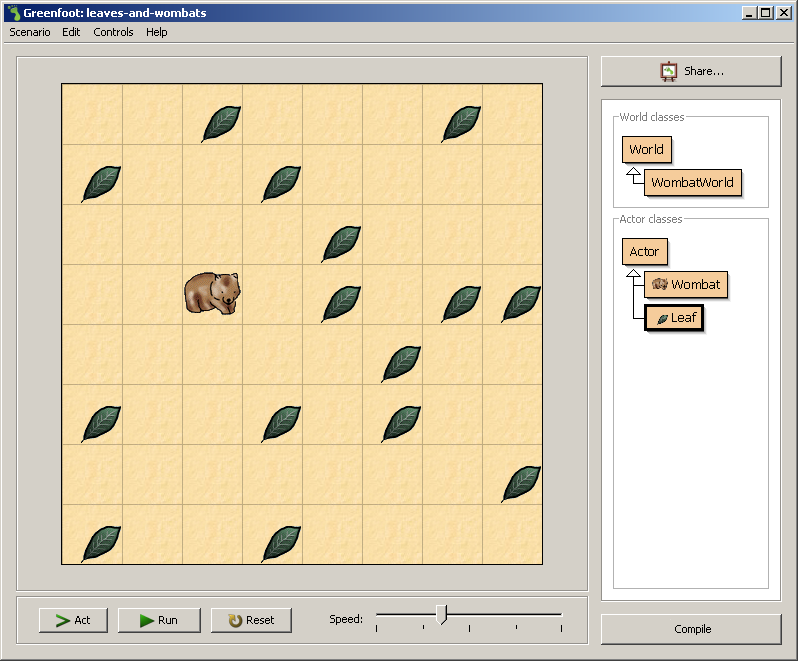
Task: Click the far left tick of the speed slider
Action: tap(377, 628)
